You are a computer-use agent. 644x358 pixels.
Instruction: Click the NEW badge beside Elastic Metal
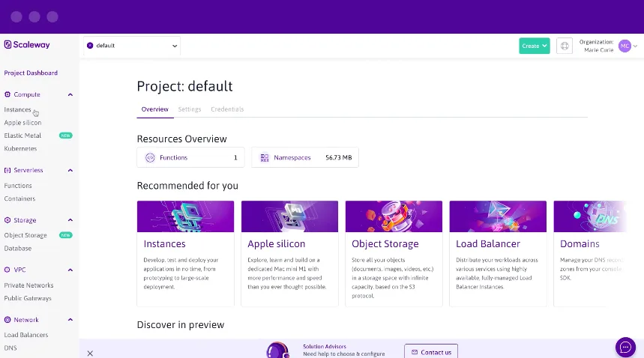pos(66,136)
